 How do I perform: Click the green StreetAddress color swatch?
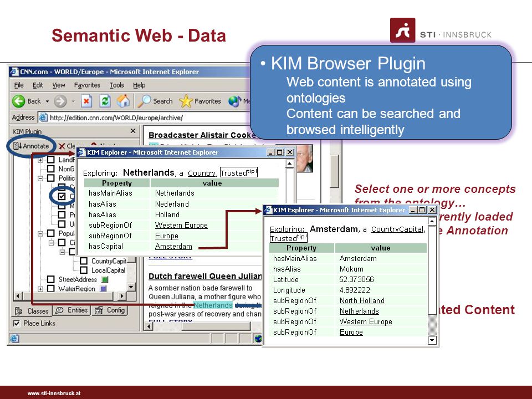click(x=105, y=279)
